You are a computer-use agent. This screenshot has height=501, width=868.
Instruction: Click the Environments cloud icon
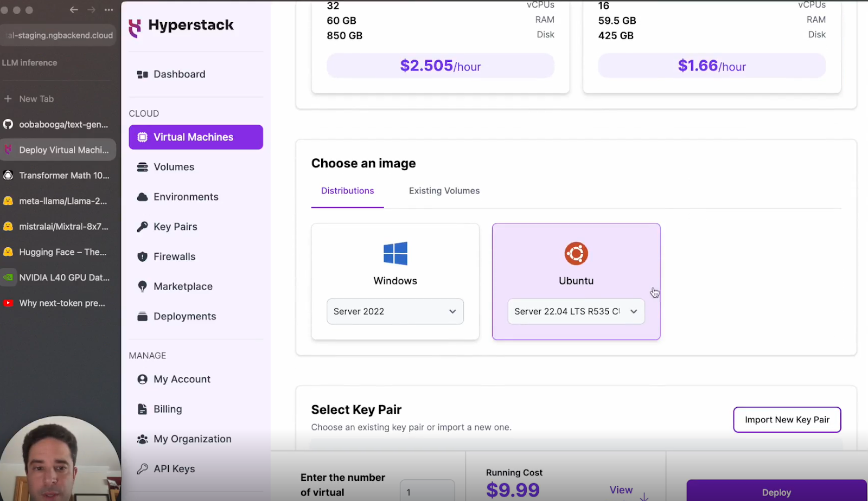142,197
